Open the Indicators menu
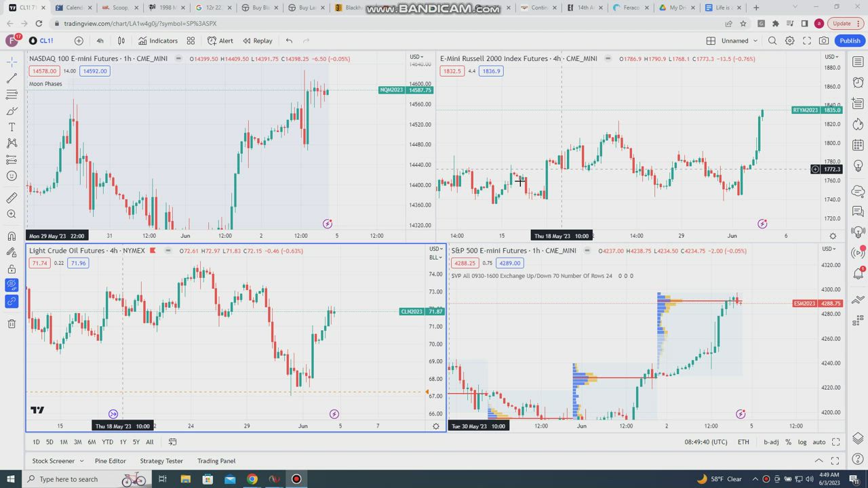Screen dimensions: 868x488 pos(158,41)
